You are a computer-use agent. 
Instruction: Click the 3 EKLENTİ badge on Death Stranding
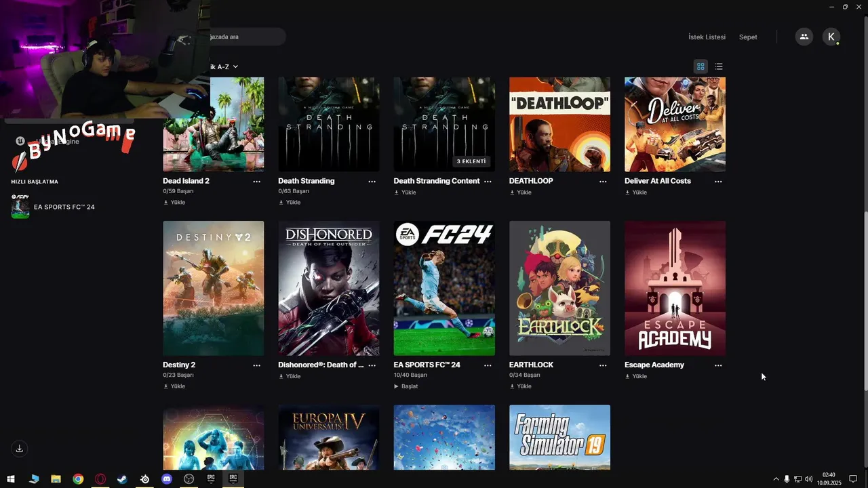tap(473, 161)
